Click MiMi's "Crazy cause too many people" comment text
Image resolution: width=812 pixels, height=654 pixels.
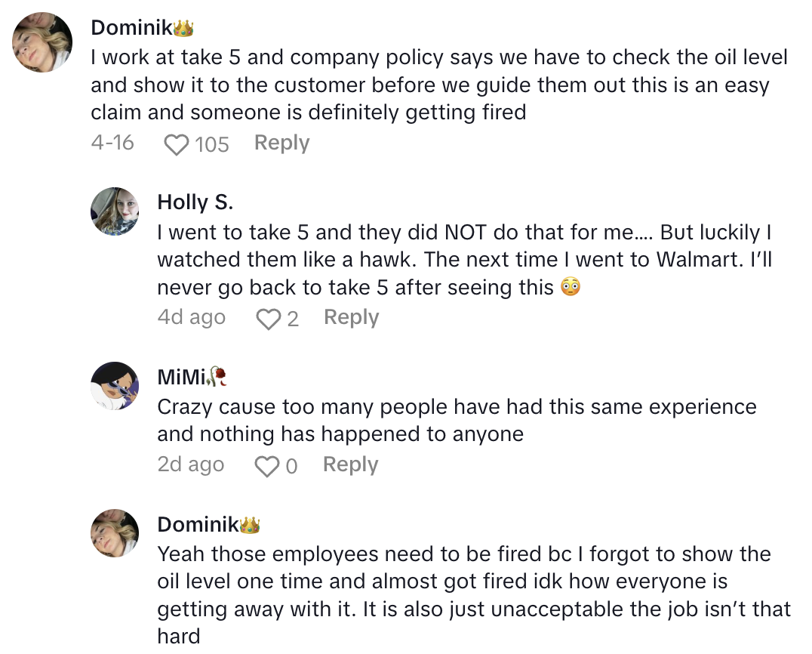click(456, 421)
